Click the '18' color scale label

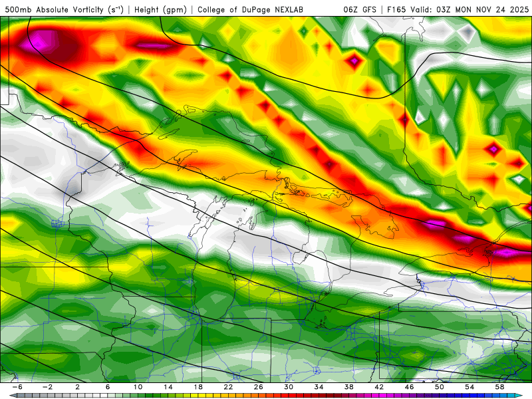tap(198, 387)
